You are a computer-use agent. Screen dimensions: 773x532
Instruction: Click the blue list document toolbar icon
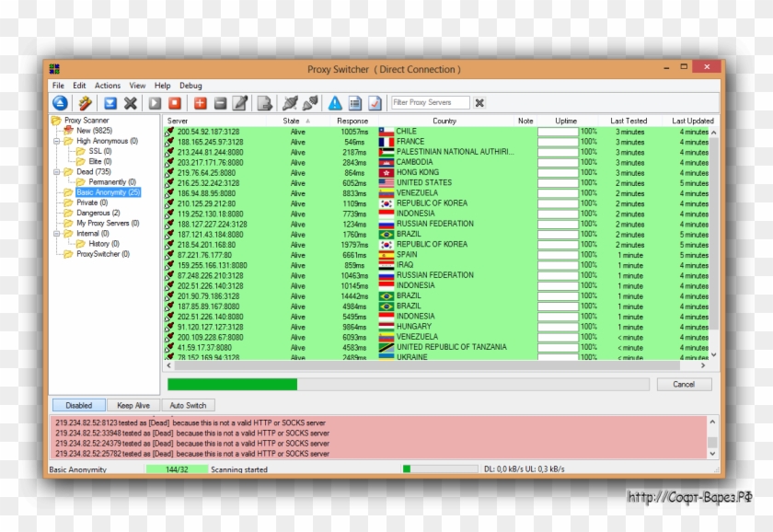coord(355,103)
